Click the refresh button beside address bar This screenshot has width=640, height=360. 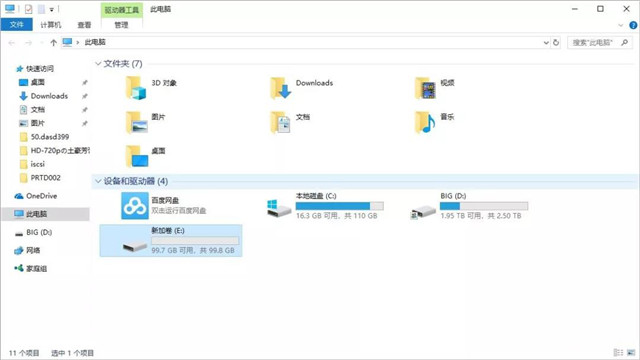pyautogui.click(x=556, y=42)
